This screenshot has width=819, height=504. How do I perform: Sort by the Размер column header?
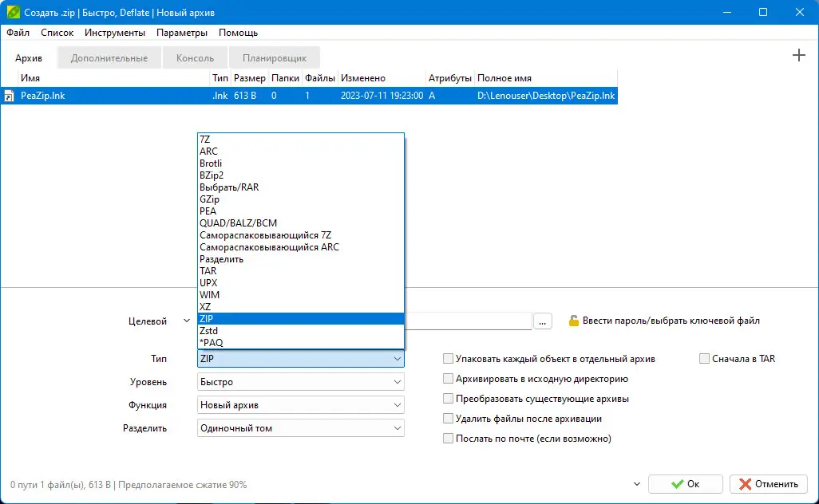tap(250, 78)
